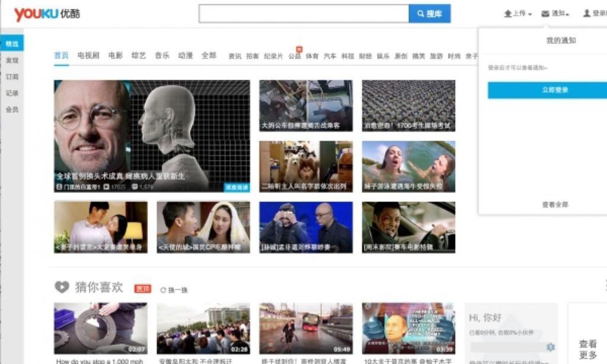Open the 首页 navigation tab
The image size is (607, 364).
[x=62, y=55]
